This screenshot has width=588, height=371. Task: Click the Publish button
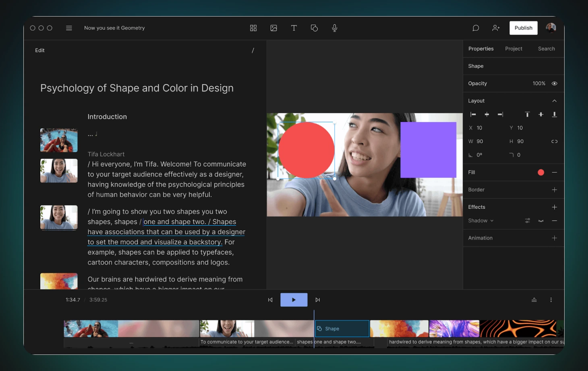pos(523,28)
